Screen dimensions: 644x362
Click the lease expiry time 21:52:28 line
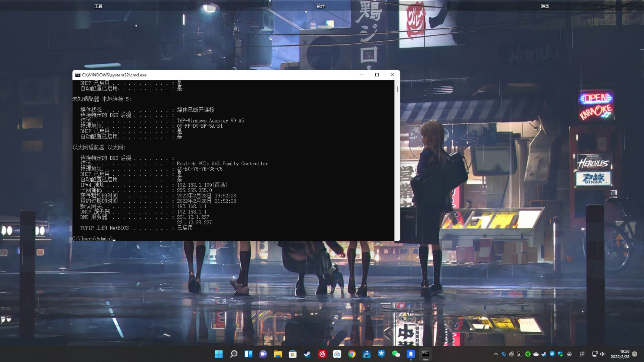point(158,201)
